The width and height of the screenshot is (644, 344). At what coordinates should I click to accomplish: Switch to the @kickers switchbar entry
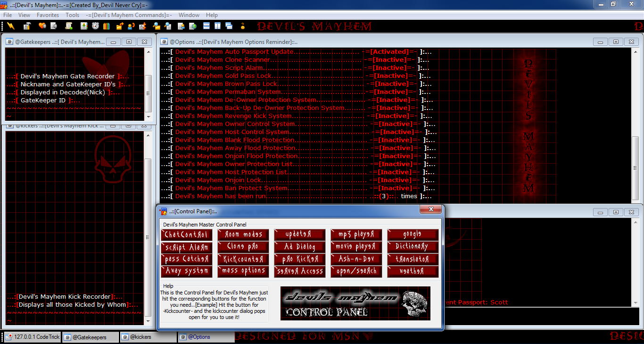pyautogui.click(x=148, y=337)
